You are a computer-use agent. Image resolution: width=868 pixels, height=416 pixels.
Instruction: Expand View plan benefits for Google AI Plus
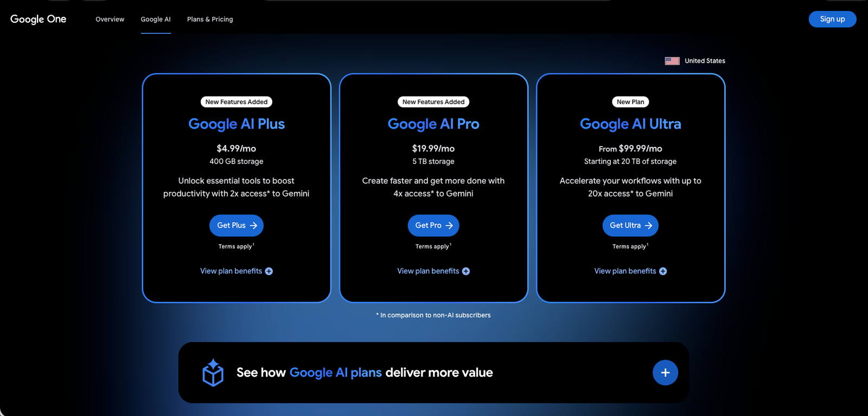click(237, 271)
